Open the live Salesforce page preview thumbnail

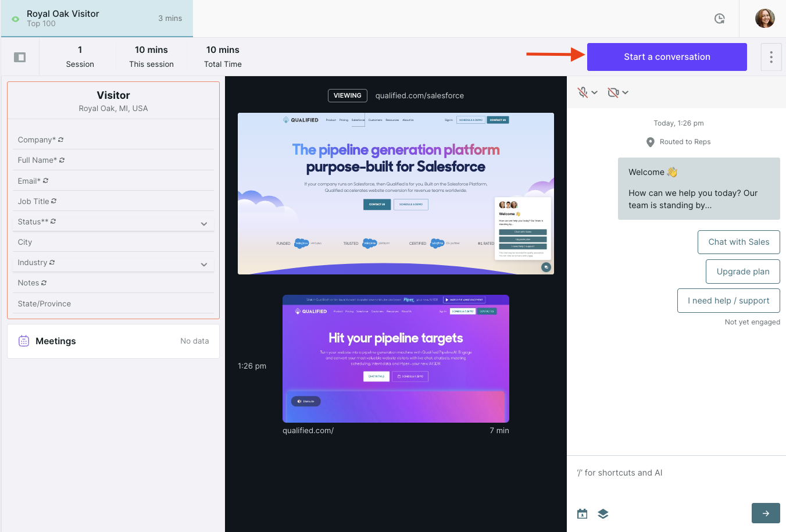point(396,194)
